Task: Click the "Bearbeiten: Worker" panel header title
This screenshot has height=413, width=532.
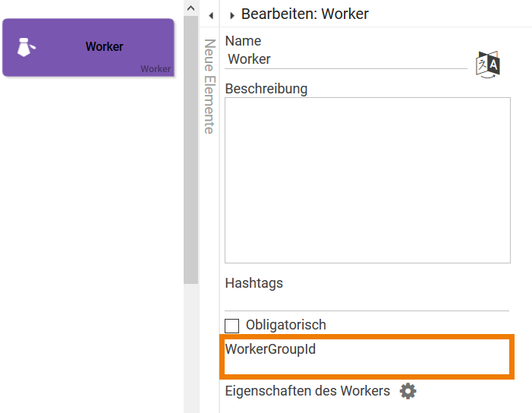Action: point(305,14)
